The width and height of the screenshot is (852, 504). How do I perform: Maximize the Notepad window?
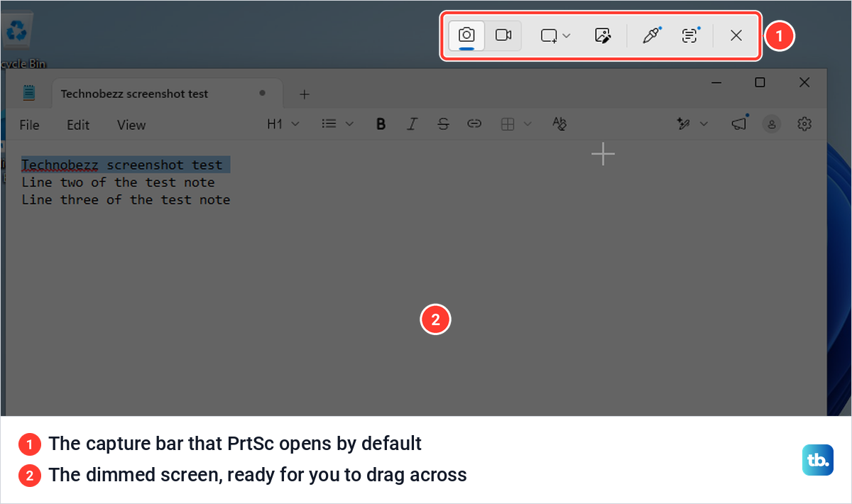(760, 82)
